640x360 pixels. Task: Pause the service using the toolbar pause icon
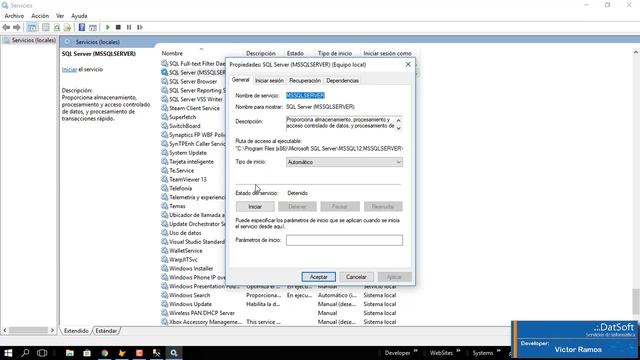pyautogui.click(x=129, y=27)
